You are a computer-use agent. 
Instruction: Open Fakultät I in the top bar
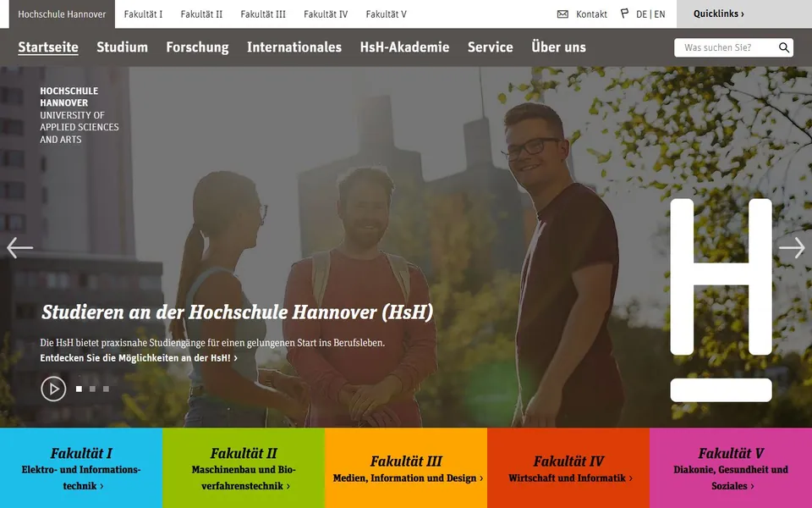pyautogui.click(x=143, y=14)
